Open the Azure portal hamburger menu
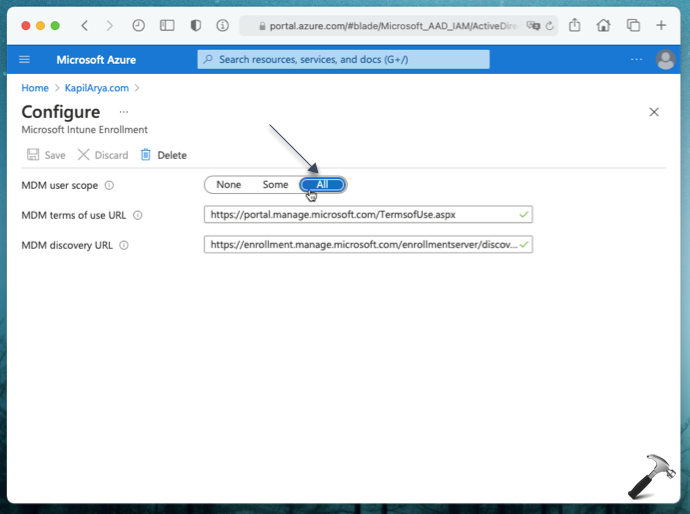This screenshot has height=514, width=690. click(25, 60)
